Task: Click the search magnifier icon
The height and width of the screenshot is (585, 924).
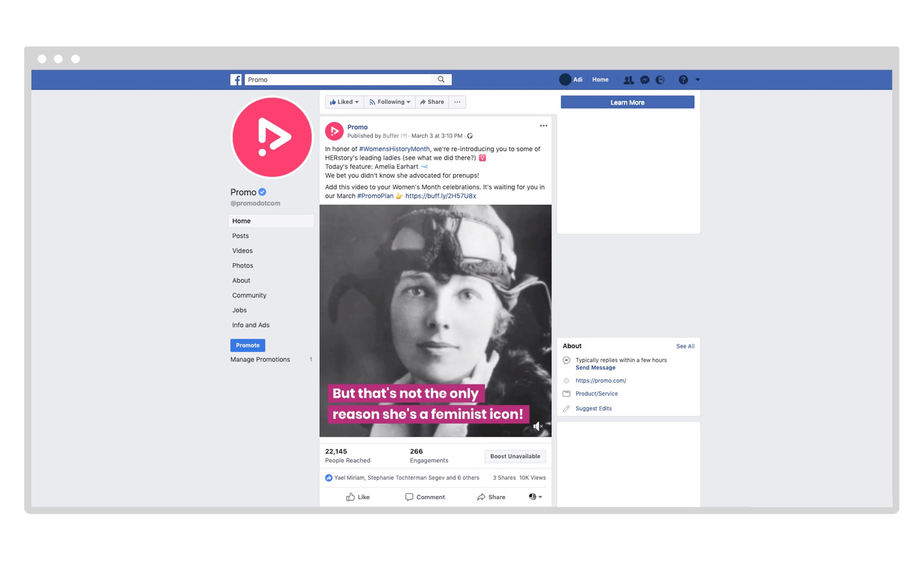Action: (x=441, y=80)
